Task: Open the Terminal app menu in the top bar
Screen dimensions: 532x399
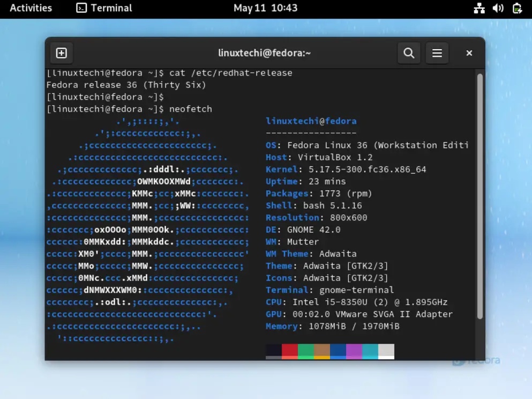Action: (x=103, y=8)
